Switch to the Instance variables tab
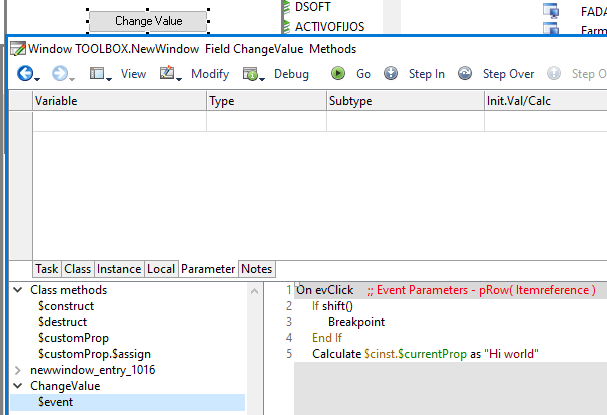The width and height of the screenshot is (607, 415). pyautogui.click(x=119, y=269)
